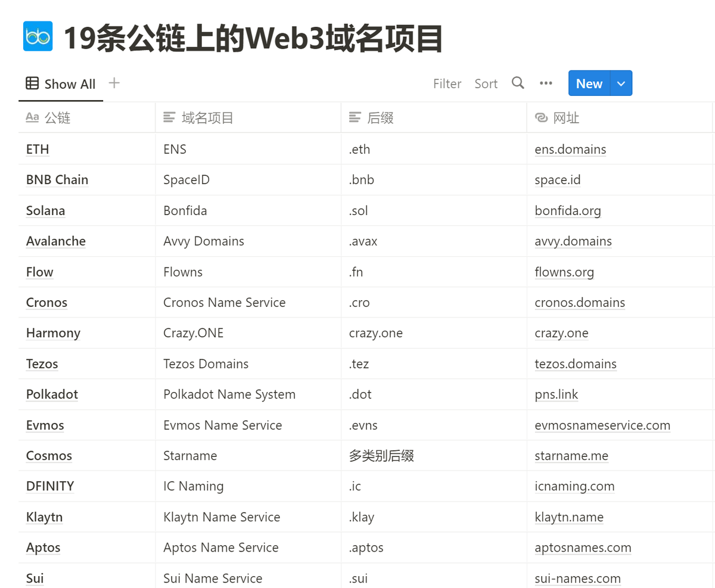Open the Polkadot row page
This screenshot has height=588, width=715.
pyautogui.click(x=52, y=394)
